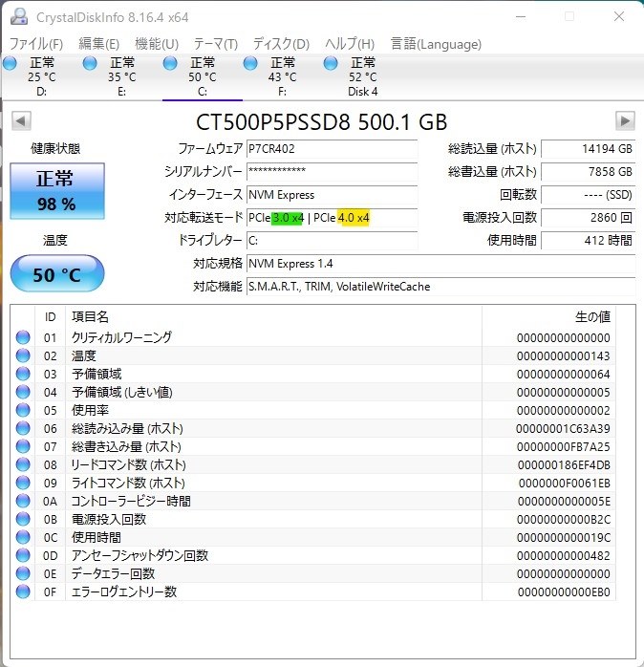Open the 言語(Language) menu
This screenshot has height=667, width=644.
pyautogui.click(x=436, y=44)
